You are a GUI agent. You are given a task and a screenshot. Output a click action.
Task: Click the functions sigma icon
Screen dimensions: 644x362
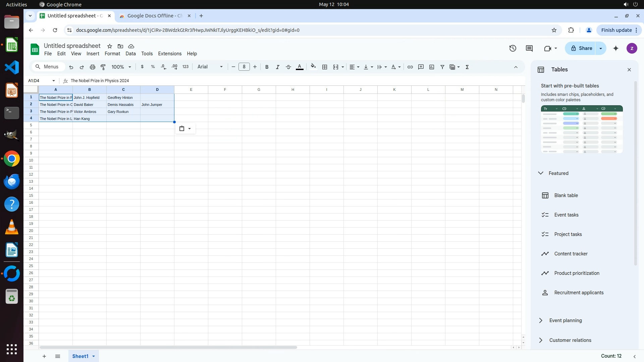point(467,67)
